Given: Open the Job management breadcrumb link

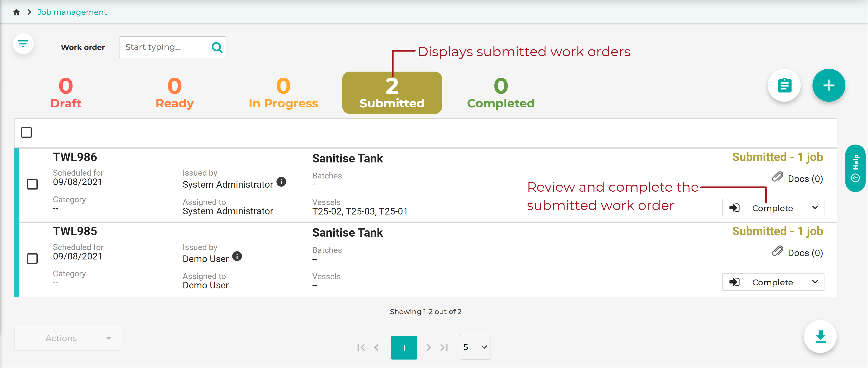Looking at the screenshot, I should [72, 12].
